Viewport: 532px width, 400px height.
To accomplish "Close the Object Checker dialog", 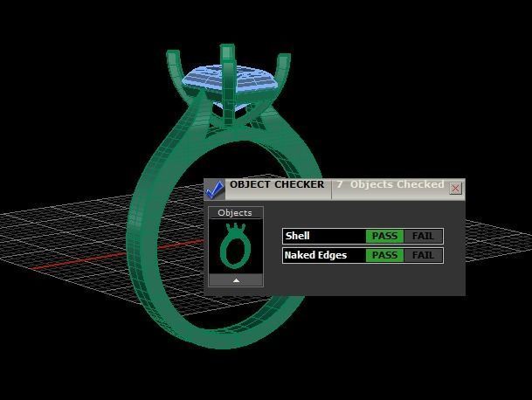I will [455, 188].
